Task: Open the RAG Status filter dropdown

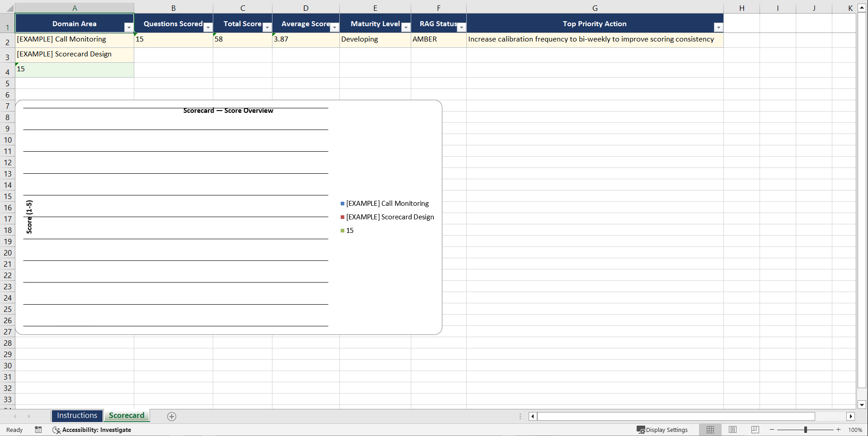Action: point(461,27)
